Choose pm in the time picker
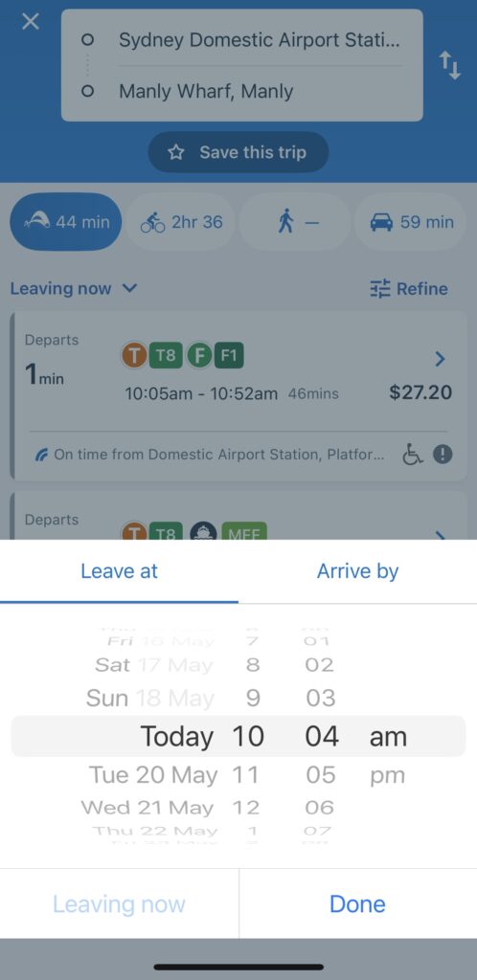The width and height of the screenshot is (477, 980). [388, 775]
